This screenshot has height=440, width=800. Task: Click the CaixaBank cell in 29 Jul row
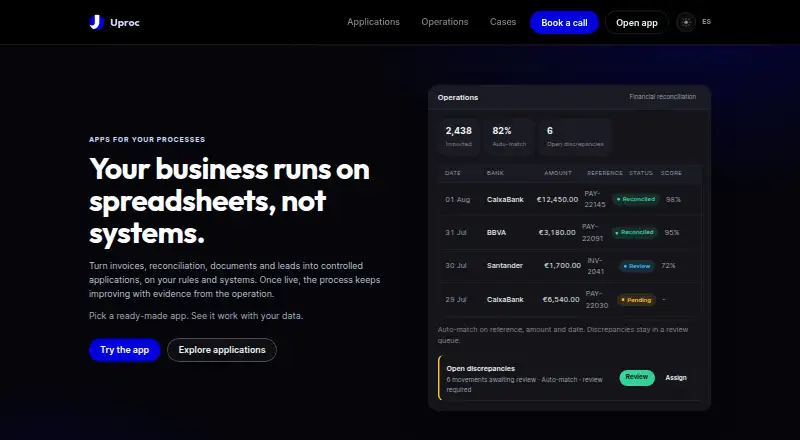(x=505, y=300)
